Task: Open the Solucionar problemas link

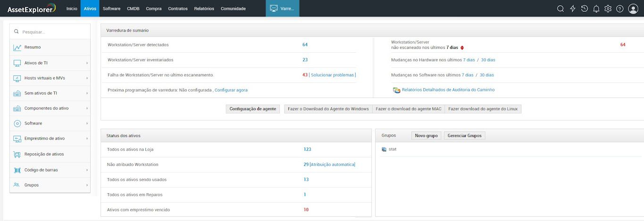Action: tap(333, 75)
